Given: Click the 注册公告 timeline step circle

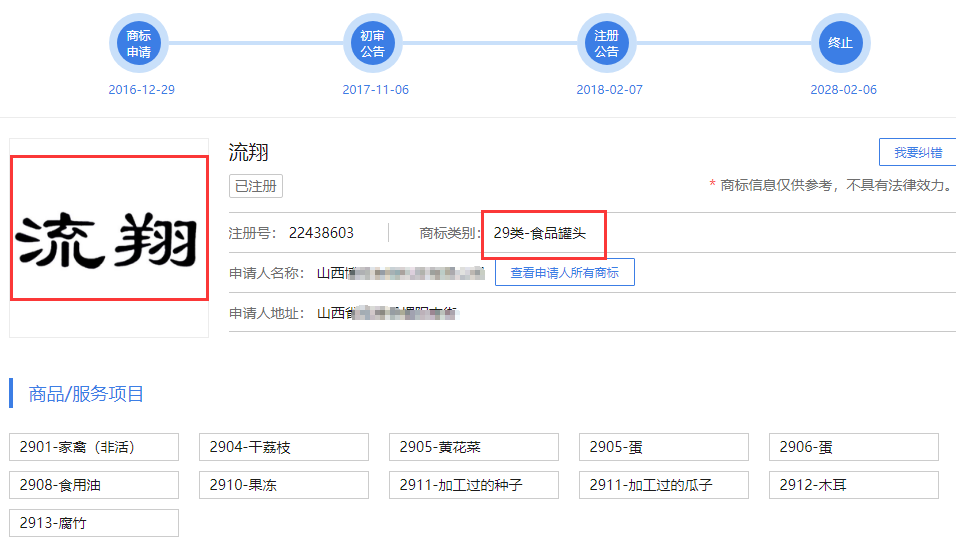Looking at the screenshot, I should (607, 43).
